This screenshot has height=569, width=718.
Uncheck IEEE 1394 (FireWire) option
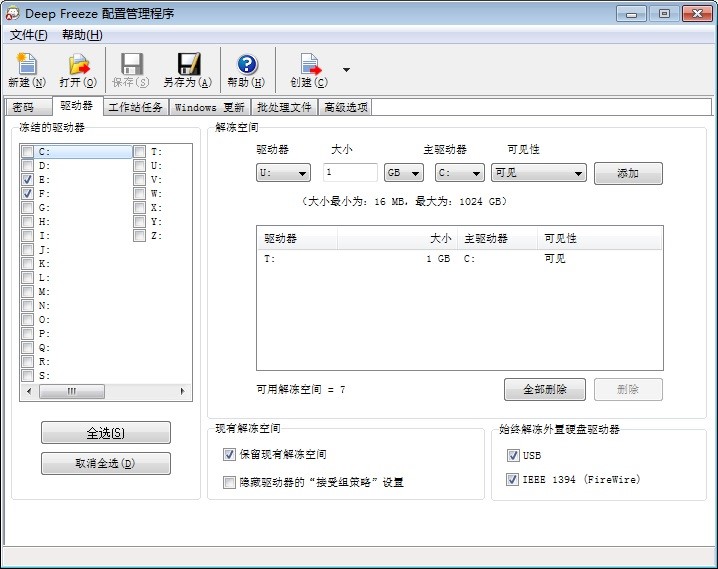tap(513, 480)
